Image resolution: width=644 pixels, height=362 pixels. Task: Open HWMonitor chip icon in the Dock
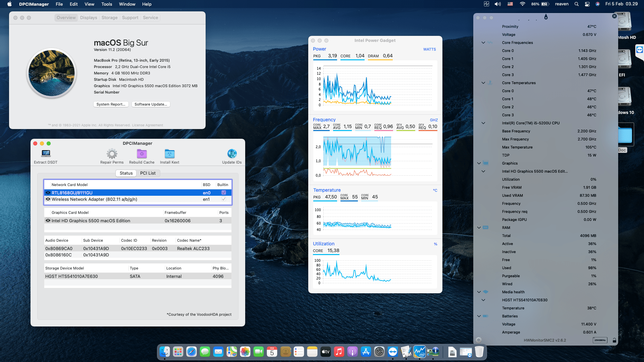[x=433, y=352]
